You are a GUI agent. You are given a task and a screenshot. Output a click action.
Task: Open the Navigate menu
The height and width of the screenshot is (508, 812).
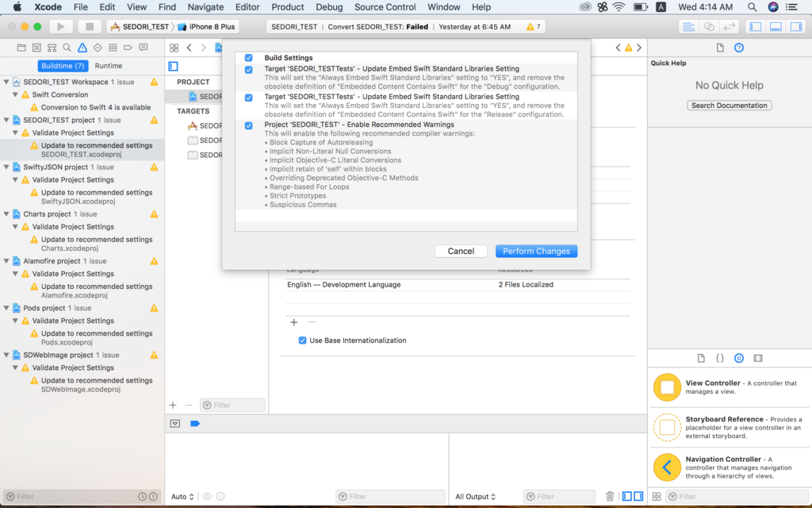click(205, 6)
